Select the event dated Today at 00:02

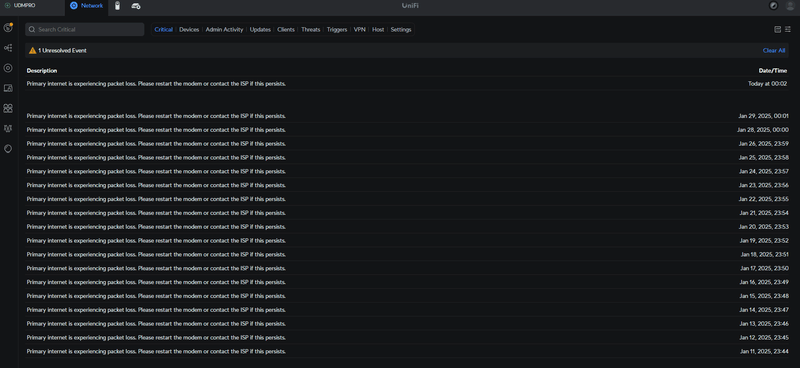click(x=407, y=84)
